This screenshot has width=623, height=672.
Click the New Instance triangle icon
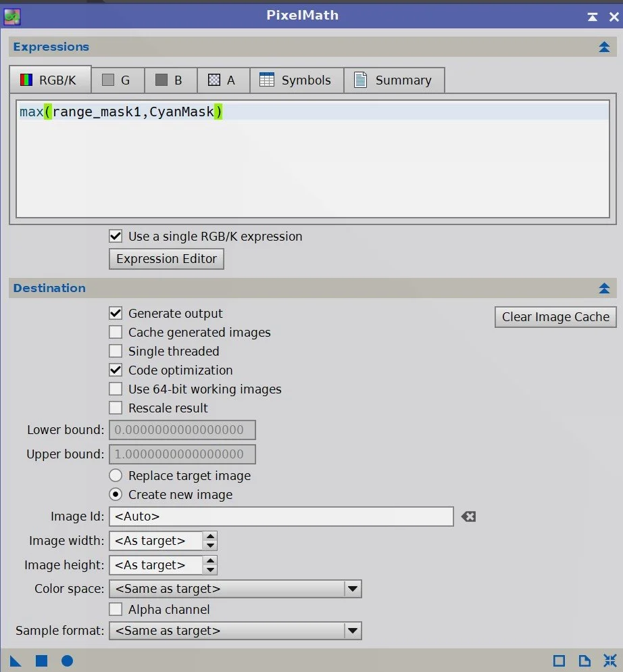(16, 661)
